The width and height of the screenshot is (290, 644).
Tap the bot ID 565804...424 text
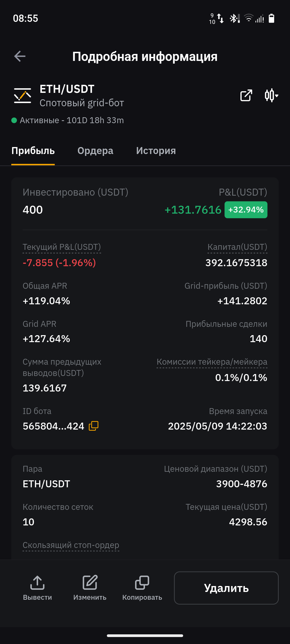[x=53, y=426]
